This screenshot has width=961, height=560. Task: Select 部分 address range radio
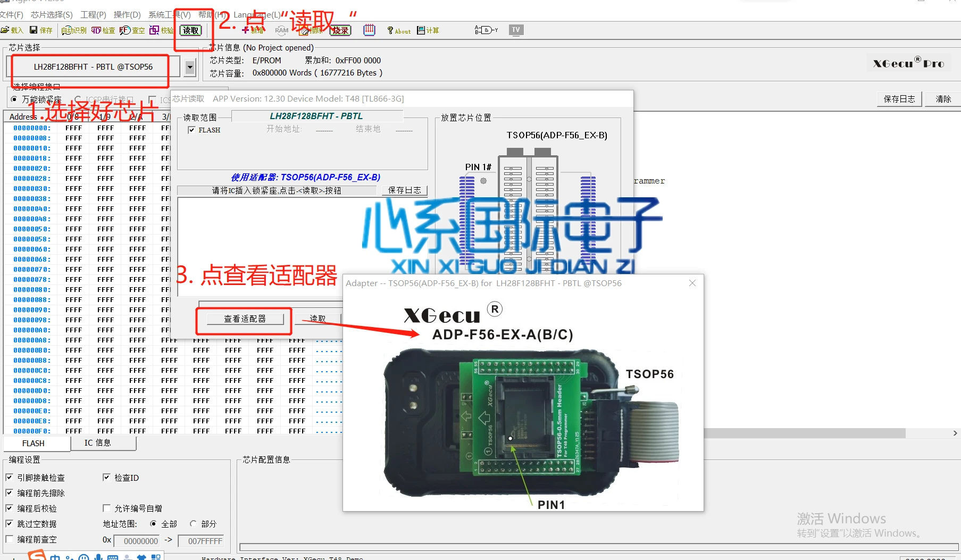click(193, 524)
